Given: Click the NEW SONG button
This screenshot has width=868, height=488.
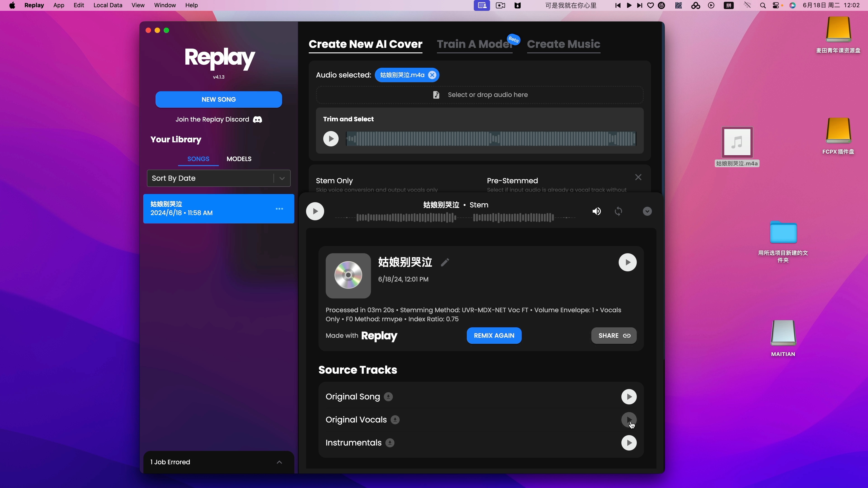Looking at the screenshot, I should (x=219, y=99).
